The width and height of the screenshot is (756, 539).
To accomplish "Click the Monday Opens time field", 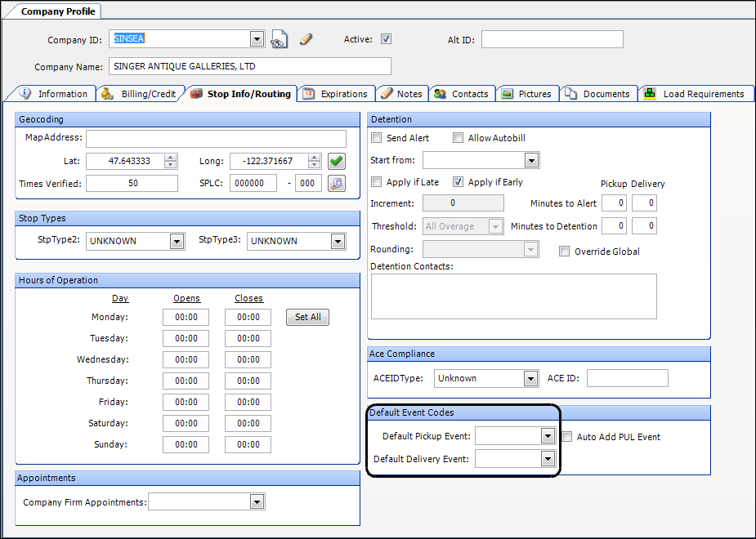I will coord(186,317).
